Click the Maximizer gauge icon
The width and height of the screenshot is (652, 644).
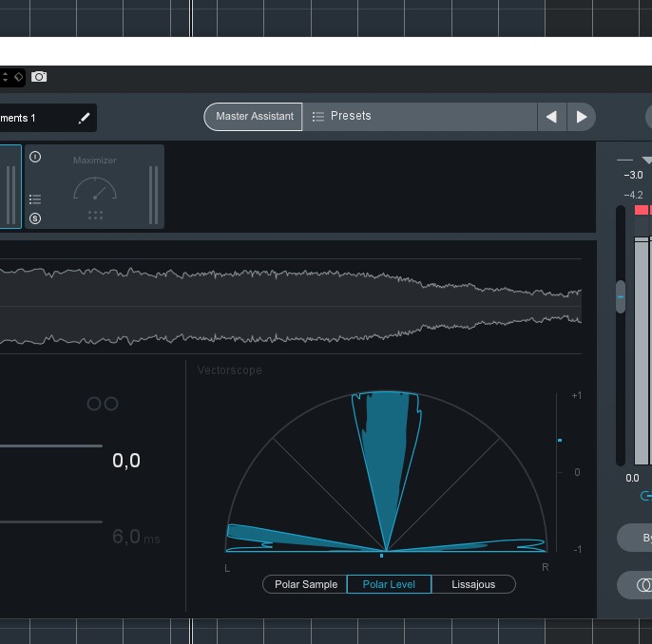(95, 189)
